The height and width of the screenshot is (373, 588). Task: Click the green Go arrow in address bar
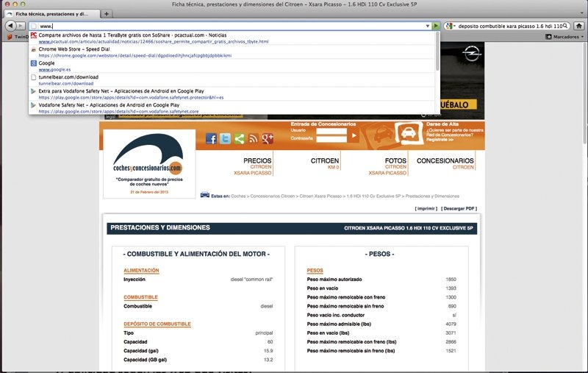(x=436, y=26)
